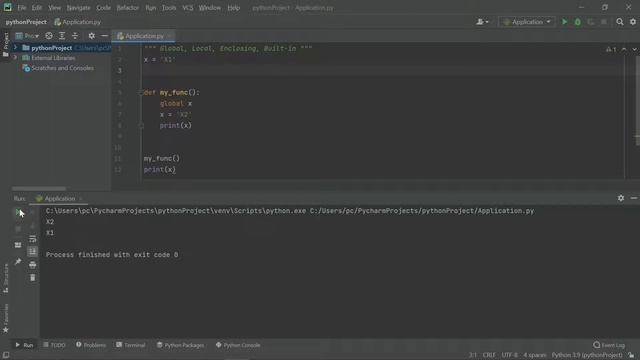Click the Print icon in Run console
This screenshot has height=360, width=640.
click(x=33, y=265)
